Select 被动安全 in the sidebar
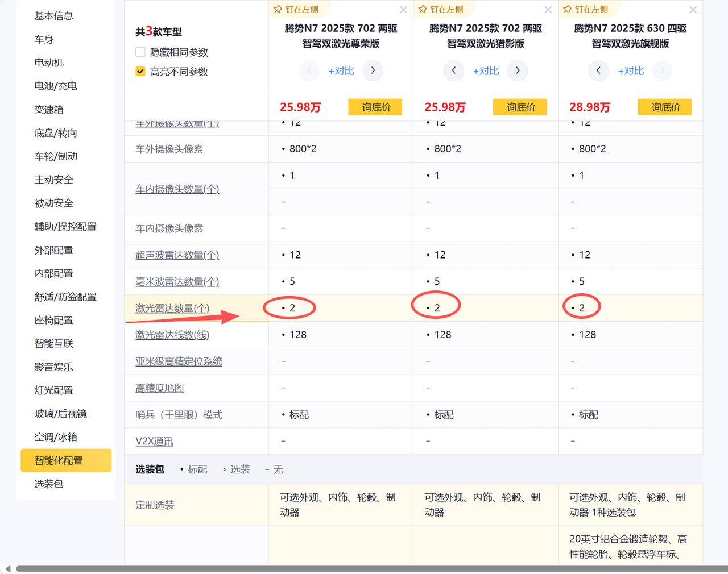728x574 pixels. [x=53, y=203]
